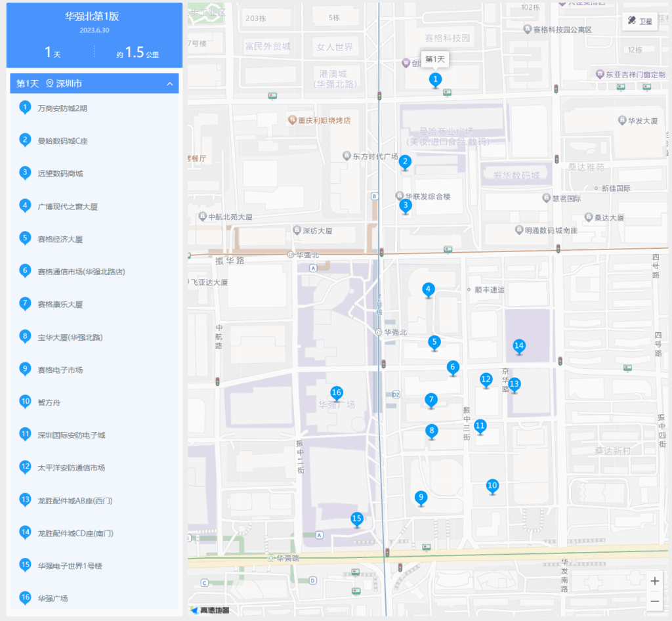The width and height of the screenshot is (672, 621).
Task: Click the 华强北第1版 trip title
Action: (x=92, y=16)
